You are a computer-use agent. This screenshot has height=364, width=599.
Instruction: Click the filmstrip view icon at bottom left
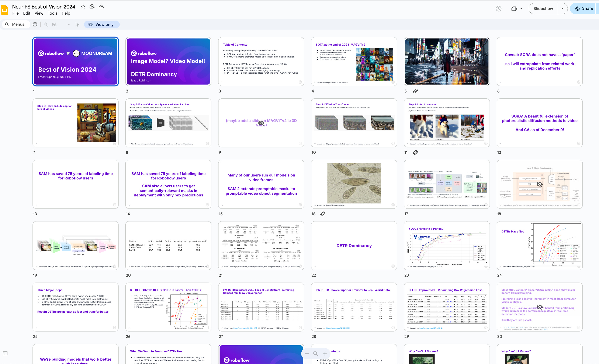[5, 353]
